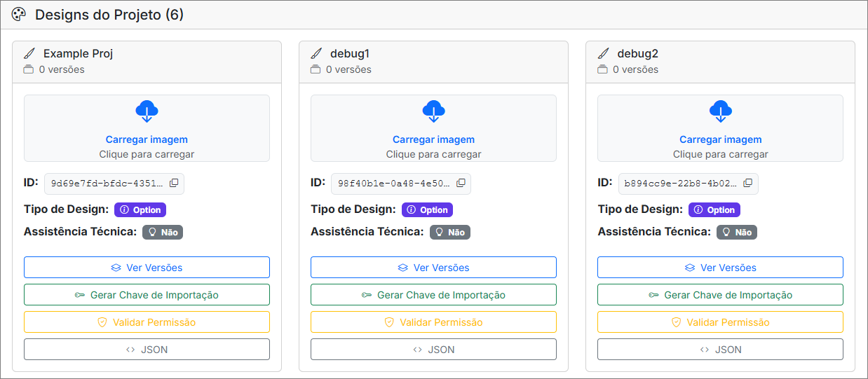Copy the debug1 design ID
Viewport: 868px width, 379px height.
click(x=461, y=183)
